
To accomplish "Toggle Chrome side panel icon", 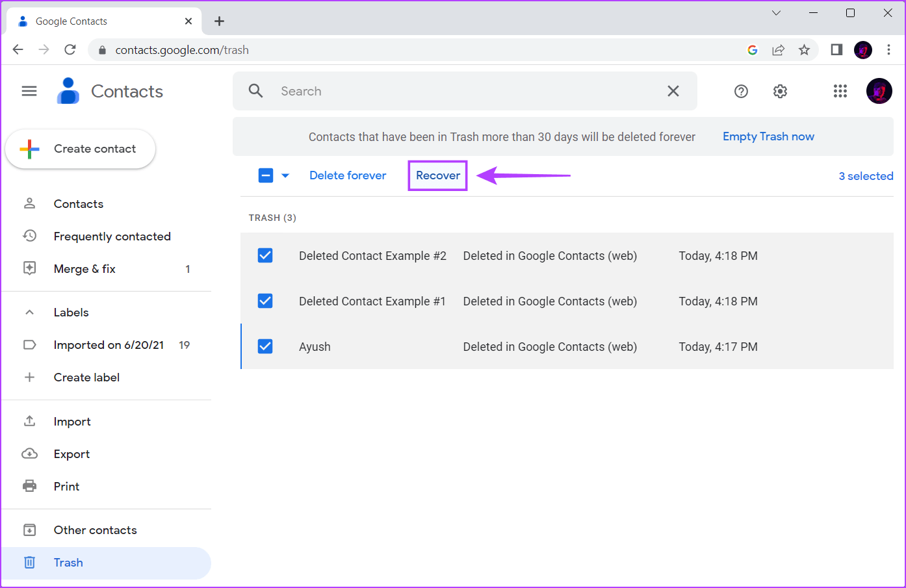I will [x=836, y=50].
